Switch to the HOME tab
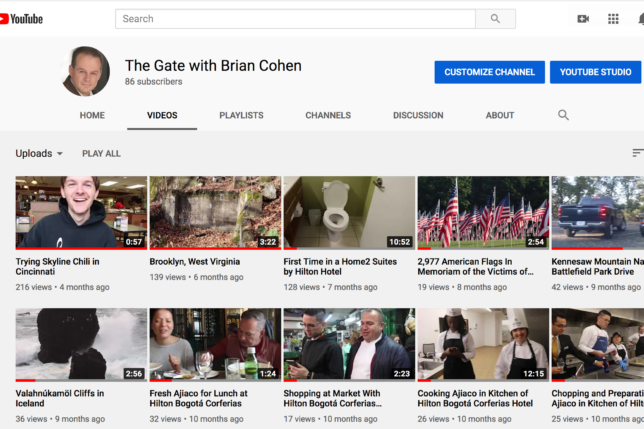 pyautogui.click(x=92, y=115)
